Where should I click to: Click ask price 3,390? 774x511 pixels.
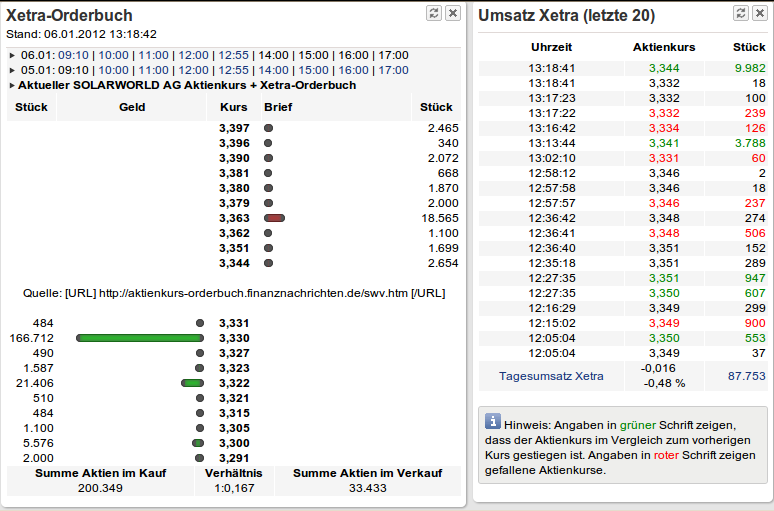(234, 158)
